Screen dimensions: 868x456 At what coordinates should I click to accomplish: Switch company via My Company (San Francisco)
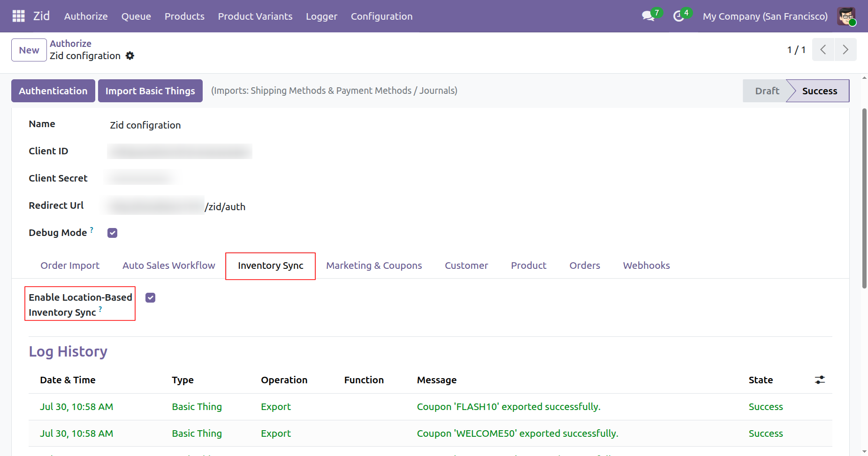[x=765, y=16]
